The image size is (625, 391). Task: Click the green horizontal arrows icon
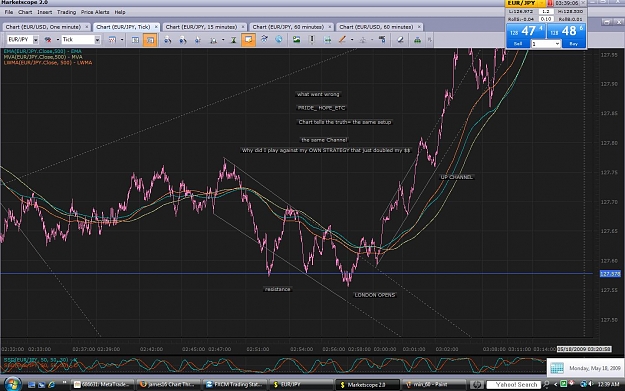tap(327, 39)
